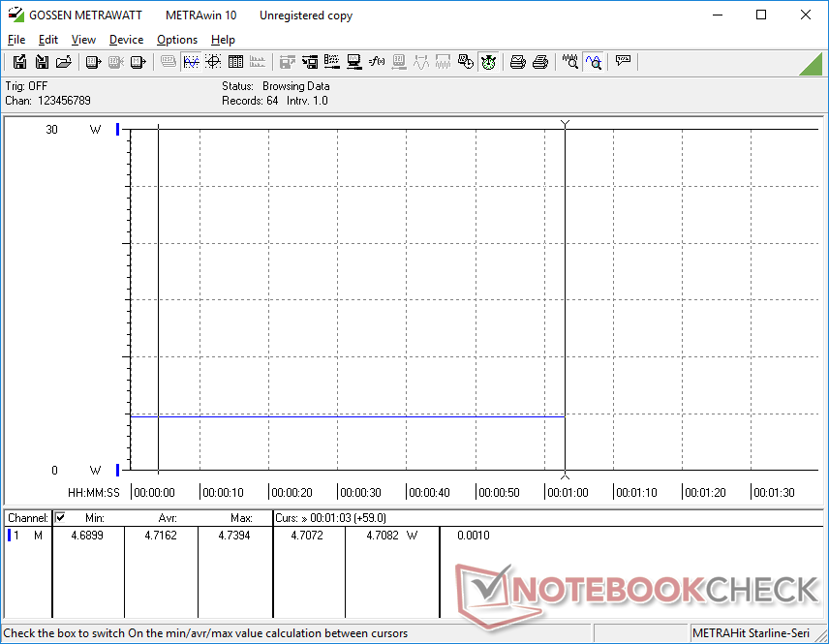Click the Avr value 4.7162
829x644 pixels.
(x=161, y=536)
